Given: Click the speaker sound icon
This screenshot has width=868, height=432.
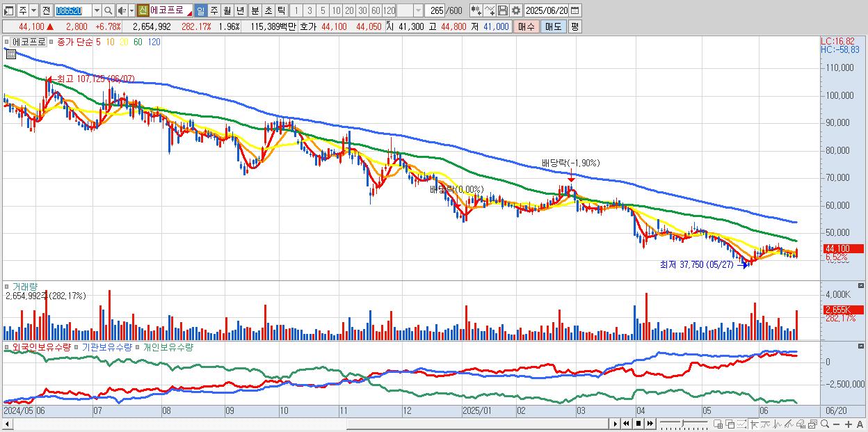Looking at the screenshot, I should (121, 10).
